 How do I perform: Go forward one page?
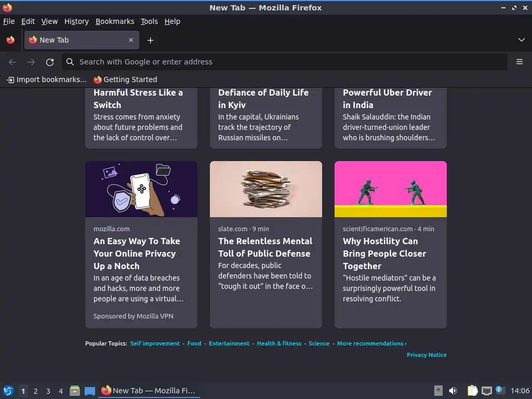point(31,62)
